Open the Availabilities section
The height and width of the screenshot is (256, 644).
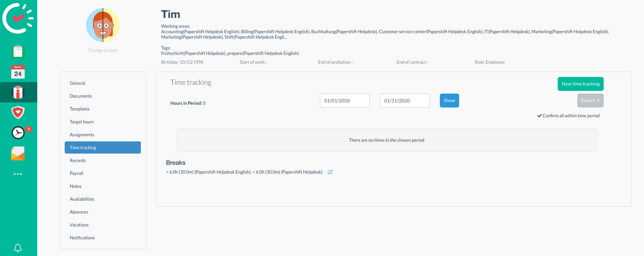[x=103, y=199]
